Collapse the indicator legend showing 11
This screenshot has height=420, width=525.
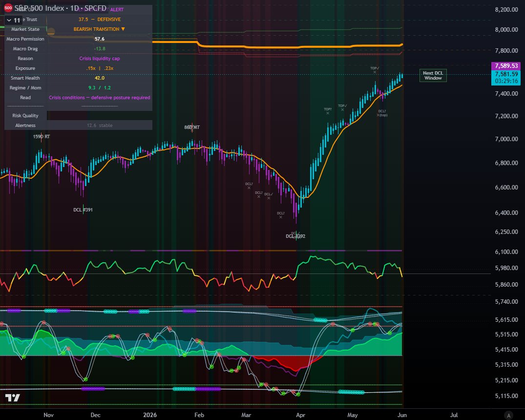[13, 20]
